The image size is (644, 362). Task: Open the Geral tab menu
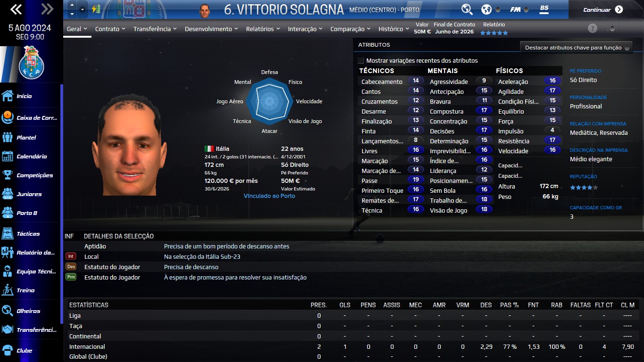pos(77,29)
